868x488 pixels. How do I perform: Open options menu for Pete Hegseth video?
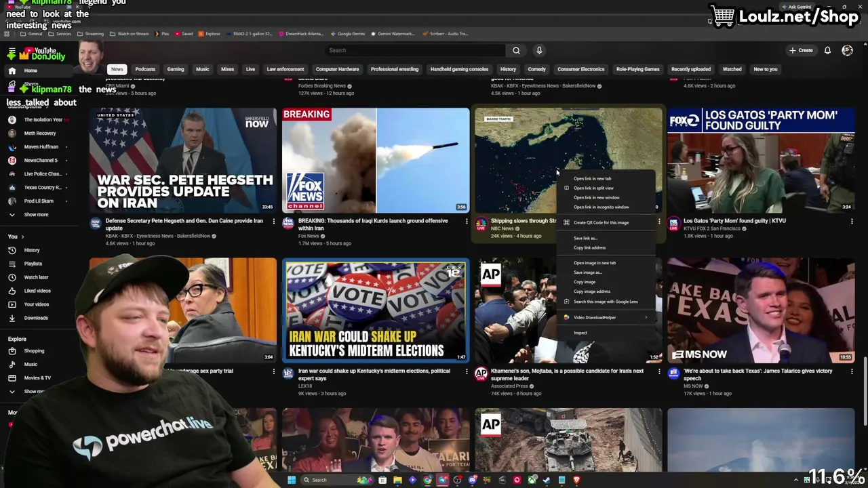tap(273, 222)
